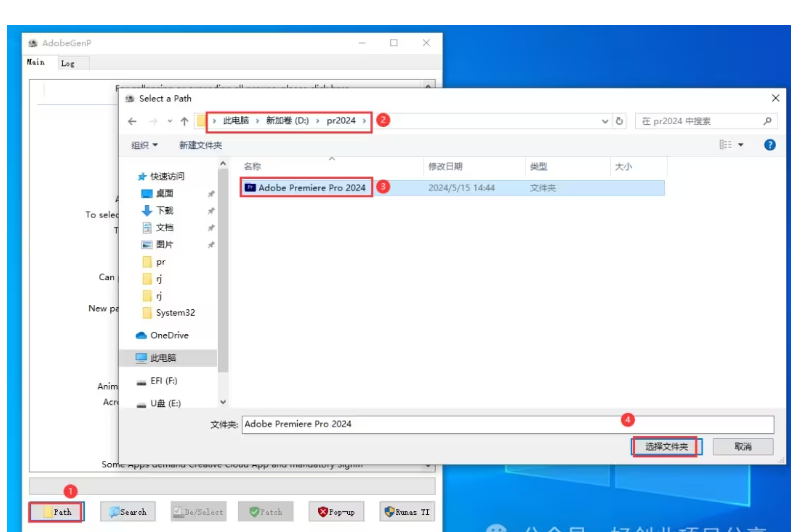Click 选择文件夹 to confirm the folder
This screenshot has height=532, width=791.
tap(666, 447)
